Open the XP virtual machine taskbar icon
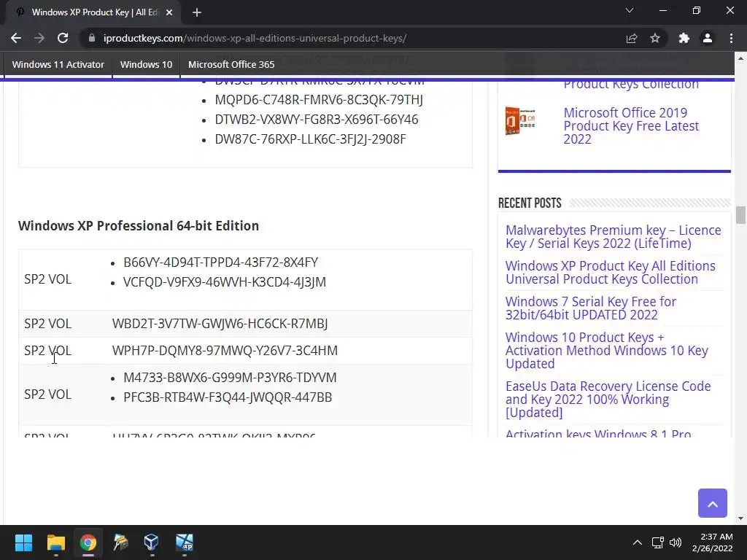The width and height of the screenshot is (747, 560). (x=184, y=542)
